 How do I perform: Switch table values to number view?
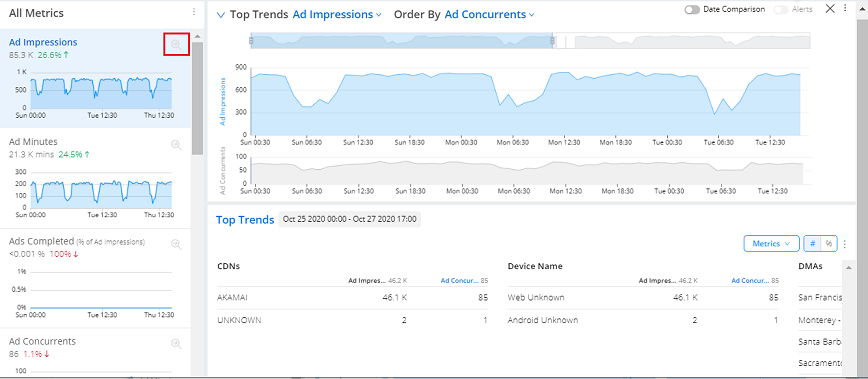pyautogui.click(x=813, y=243)
